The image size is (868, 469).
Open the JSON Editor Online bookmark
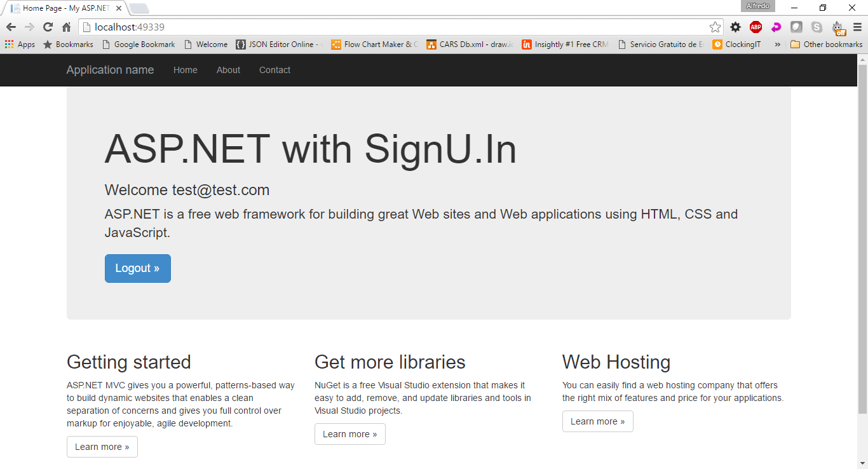280,44
